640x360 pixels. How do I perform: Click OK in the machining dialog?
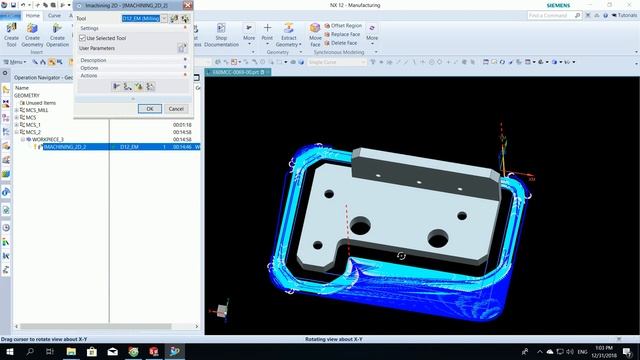pyautogui.click(x=150, y=109)
